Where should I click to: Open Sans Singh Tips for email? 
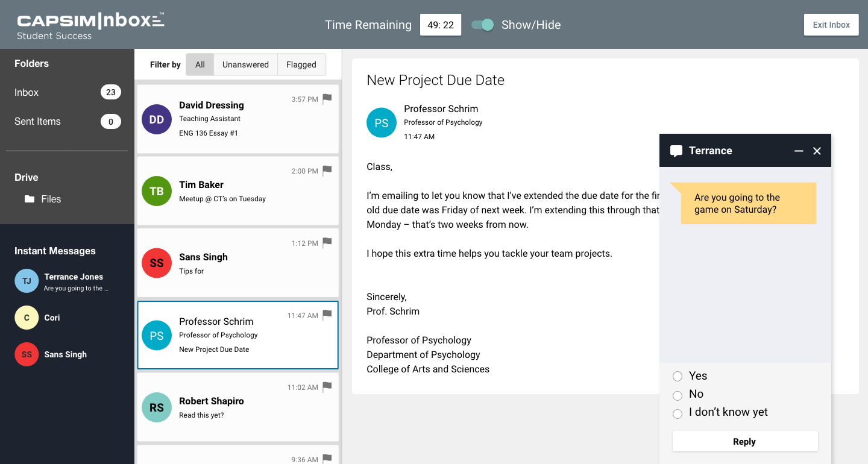click(x=237, y=263)
